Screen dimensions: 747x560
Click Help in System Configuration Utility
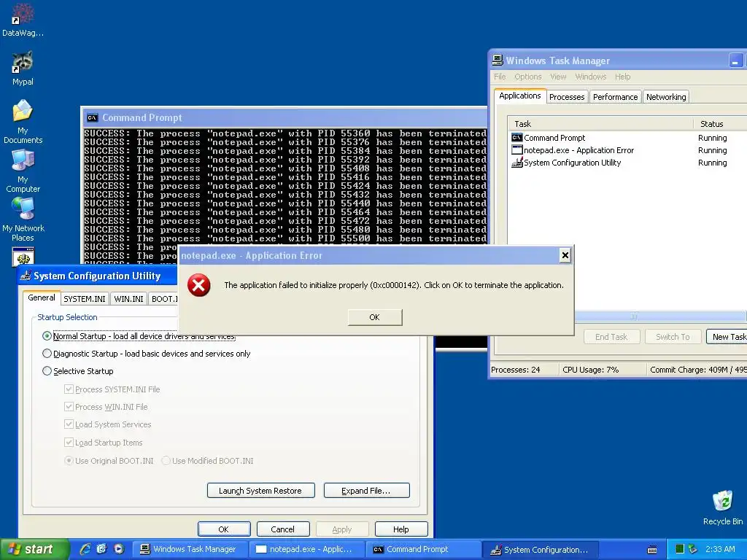[x=401, y=529]
